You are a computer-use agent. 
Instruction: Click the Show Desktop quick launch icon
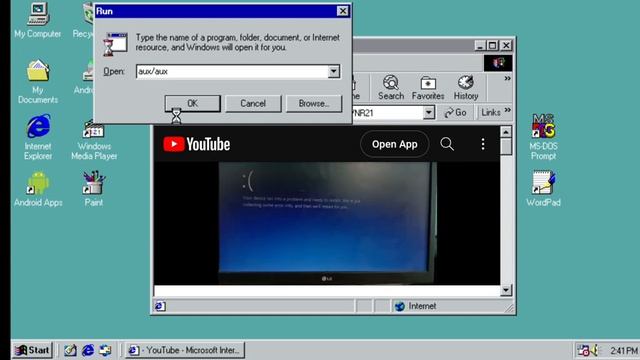[x=70, y=350]
